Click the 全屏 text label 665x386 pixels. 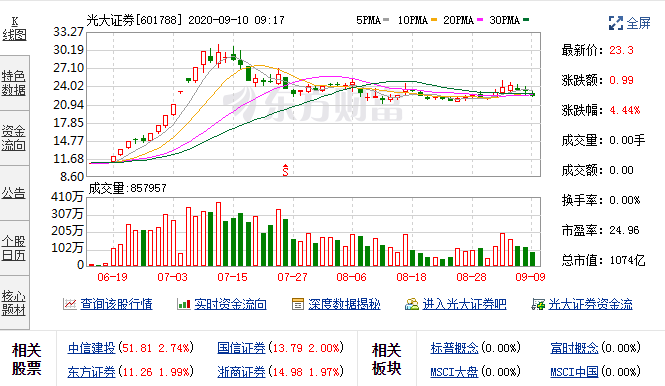pyautogui.click(x=638, y=23)
